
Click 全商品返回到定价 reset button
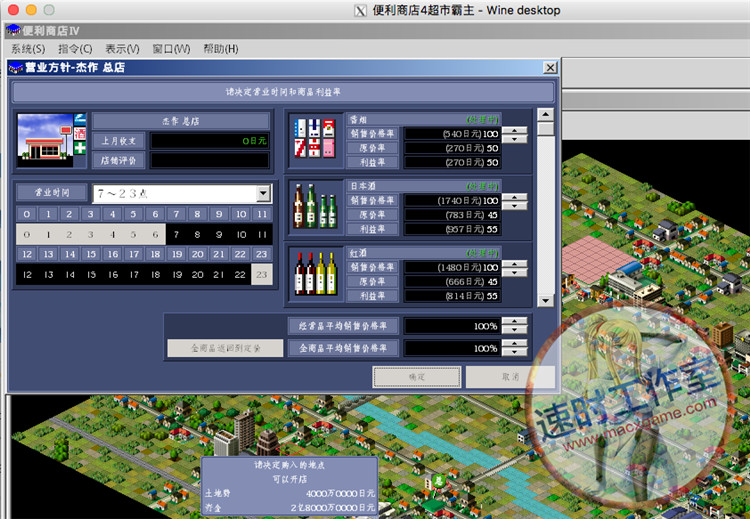pyautogui.click(x=225, y=348)
